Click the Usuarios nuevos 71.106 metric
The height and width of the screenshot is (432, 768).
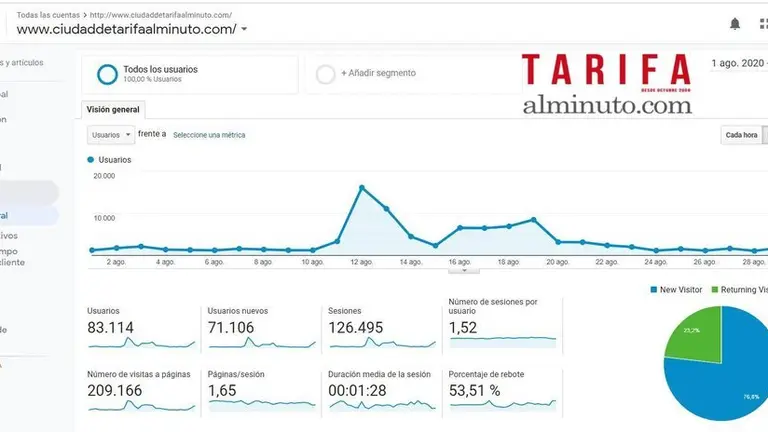[x=262, y=327]
